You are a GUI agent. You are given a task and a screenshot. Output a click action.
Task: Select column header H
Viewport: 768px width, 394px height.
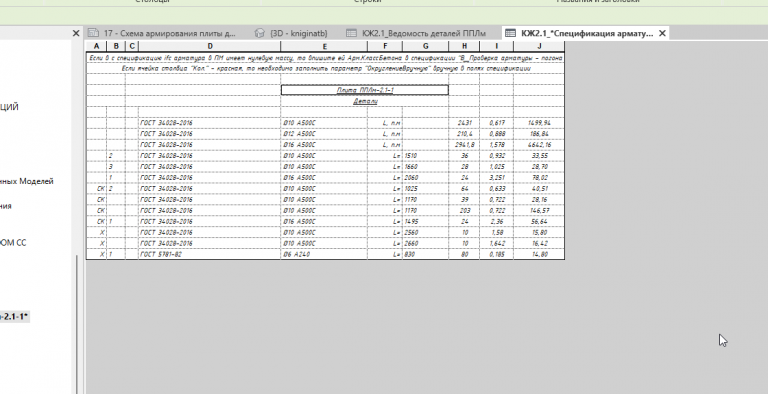(464, 47)
